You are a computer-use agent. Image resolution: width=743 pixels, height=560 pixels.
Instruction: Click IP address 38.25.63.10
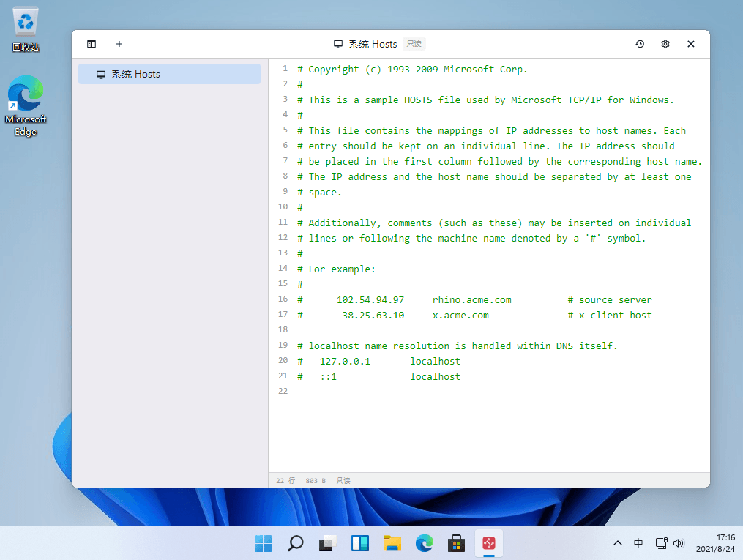(373, 316)
